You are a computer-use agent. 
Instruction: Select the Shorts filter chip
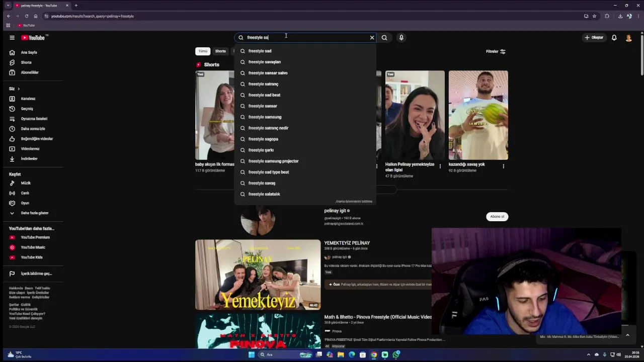pos(220,51)
